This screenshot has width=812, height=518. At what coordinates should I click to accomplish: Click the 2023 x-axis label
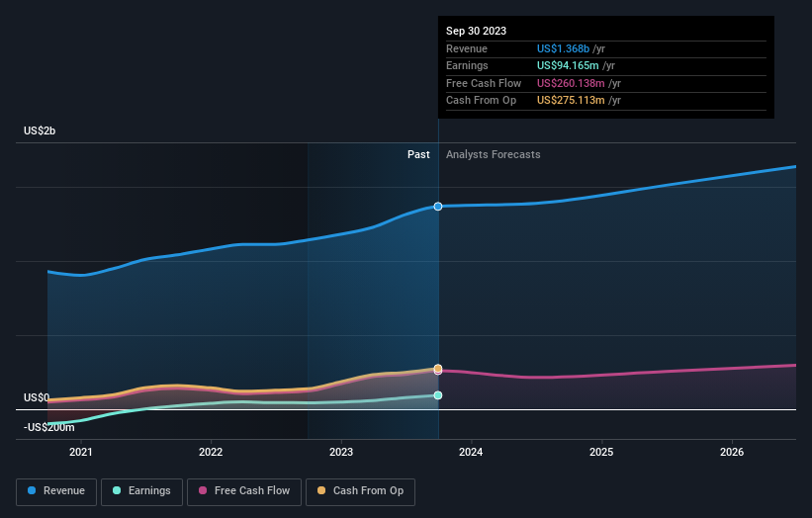[341, 453]
